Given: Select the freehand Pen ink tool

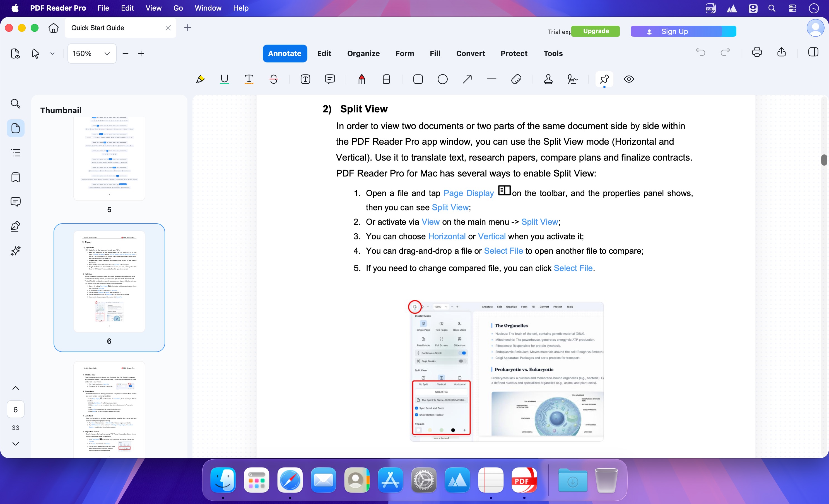Looking at the screenshot, I should pyautogui.click(x=362, y=79).
